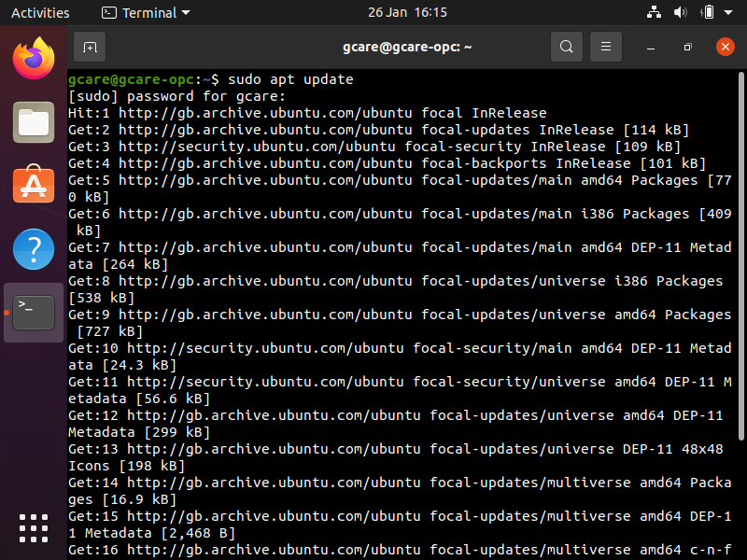Click the '[727 kB]' size text
Image resolution: width=747 pixels, height=560 pixels.
click(109, 331)
